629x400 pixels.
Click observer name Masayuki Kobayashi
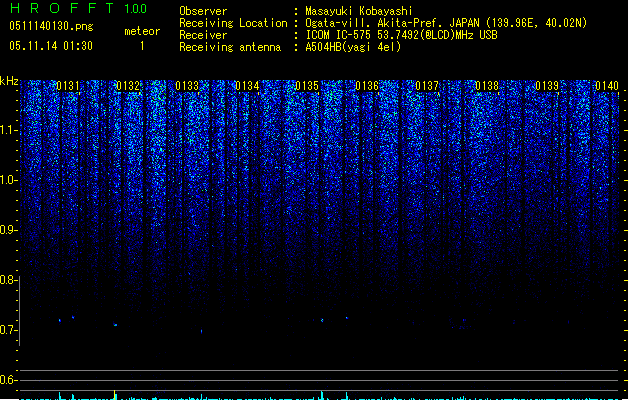click(x=358, y=11)
